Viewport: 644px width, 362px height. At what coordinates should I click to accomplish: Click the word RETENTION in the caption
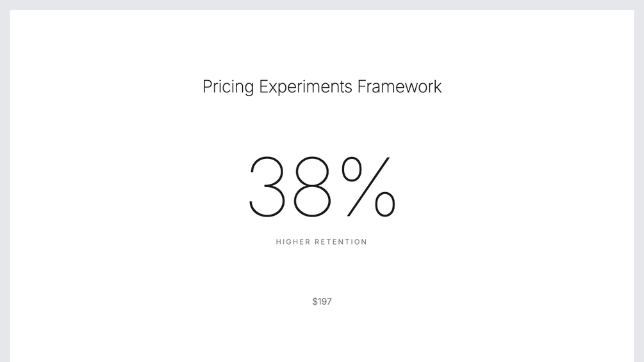pyautogui.click(x=342, y=242)
